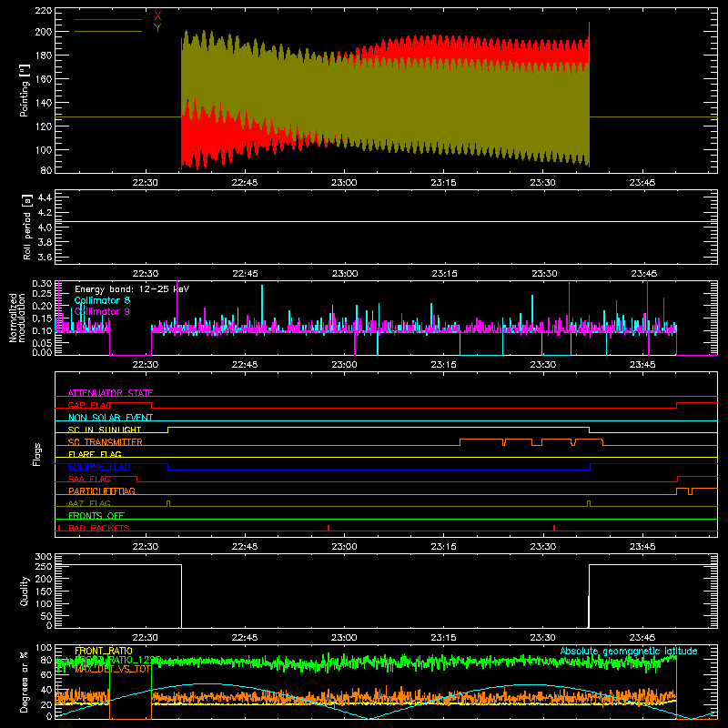Click the Pointing ["] axis title

pos(25,90)
